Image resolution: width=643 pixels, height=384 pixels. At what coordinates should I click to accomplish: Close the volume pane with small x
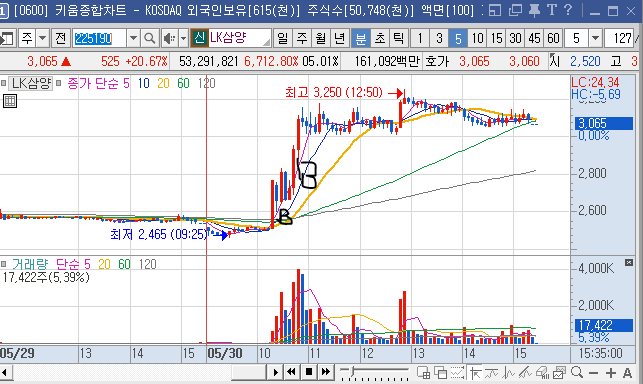(x=629, y=263)
